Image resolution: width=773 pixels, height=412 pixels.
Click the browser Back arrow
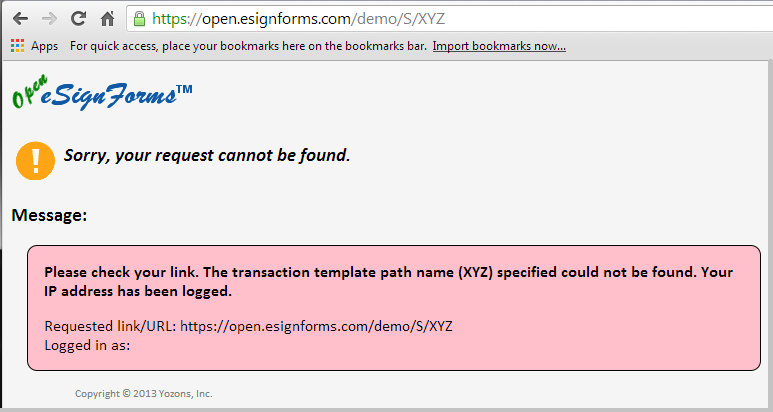click(20, 18)
